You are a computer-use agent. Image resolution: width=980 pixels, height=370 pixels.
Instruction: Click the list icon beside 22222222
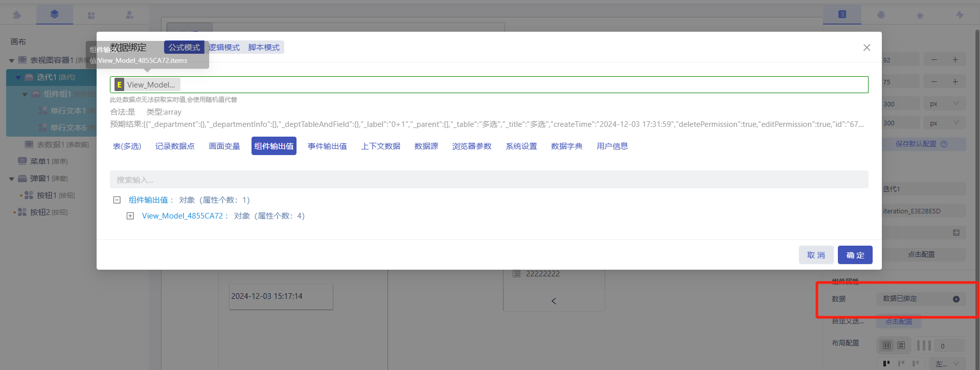(516, 274)
